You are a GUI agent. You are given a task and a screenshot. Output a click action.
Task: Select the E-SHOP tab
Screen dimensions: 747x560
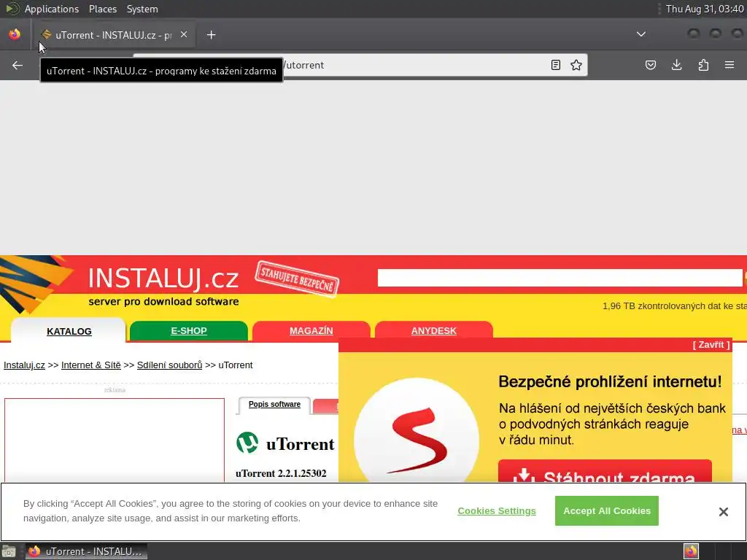point(189,330)
